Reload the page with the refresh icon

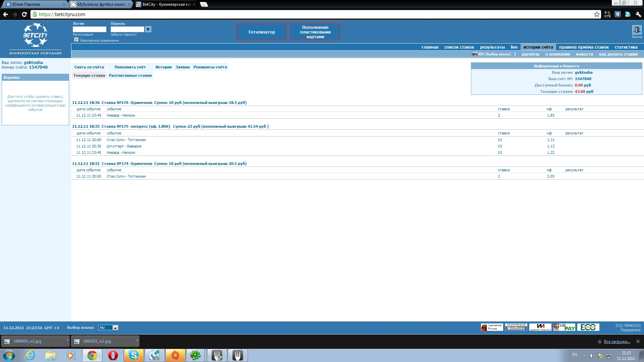click(x=24, y=14)
